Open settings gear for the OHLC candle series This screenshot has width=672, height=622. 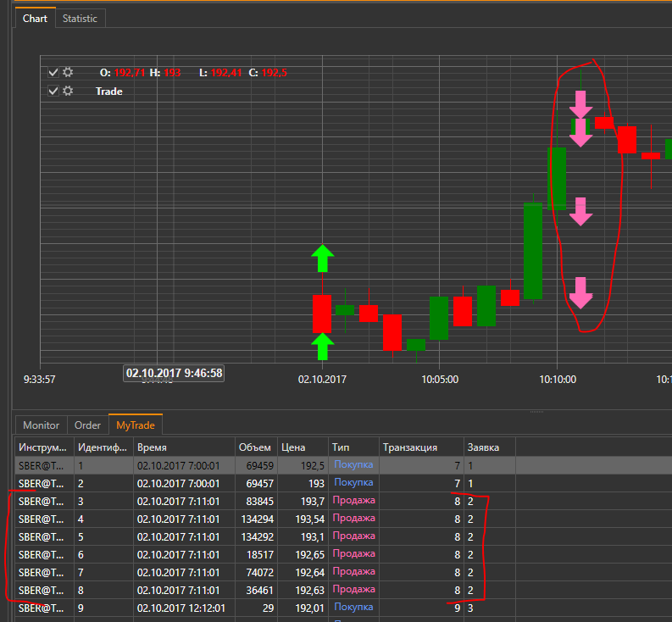(x=68, y=73)
